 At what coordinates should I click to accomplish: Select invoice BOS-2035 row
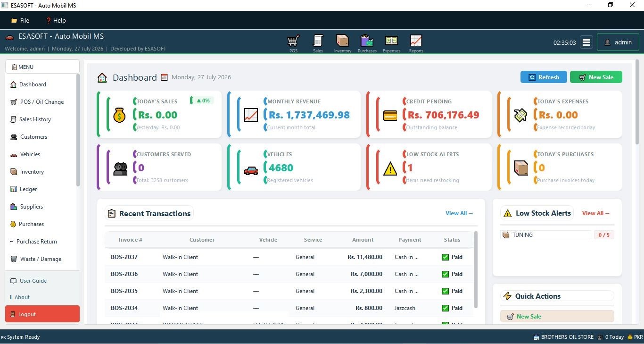pyautogui.click(x=289, y=291)
